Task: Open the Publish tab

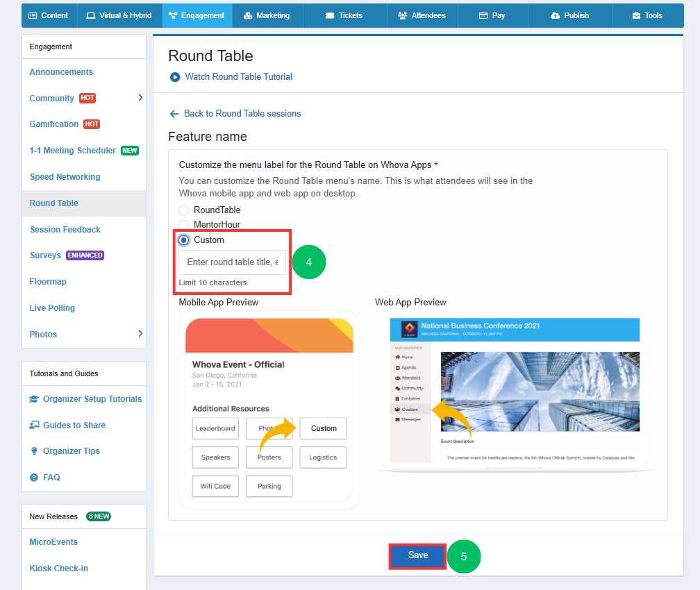Action: 570,16
